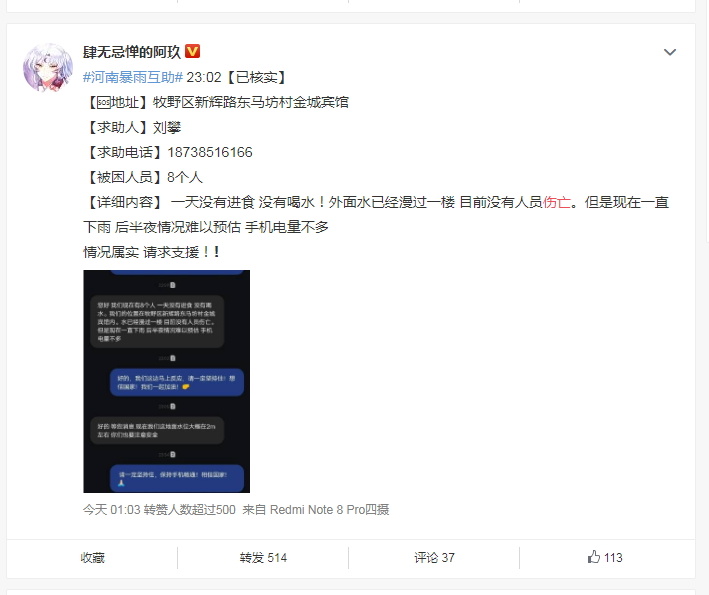
Task: Open the avatar of 肆无忌惮的阿玖
Action: coord(48,68)
